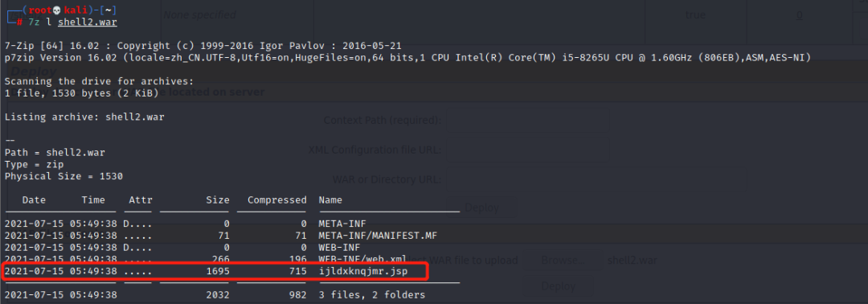Click the Compressed column header
The width and height of the screenshot is (868, 304).
tap(276, 200)
